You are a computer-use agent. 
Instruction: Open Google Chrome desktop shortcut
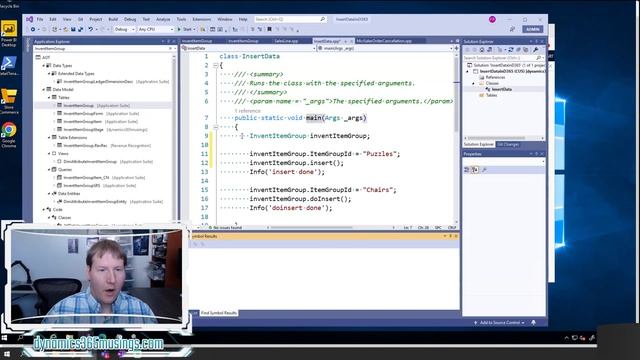[9, 135]
